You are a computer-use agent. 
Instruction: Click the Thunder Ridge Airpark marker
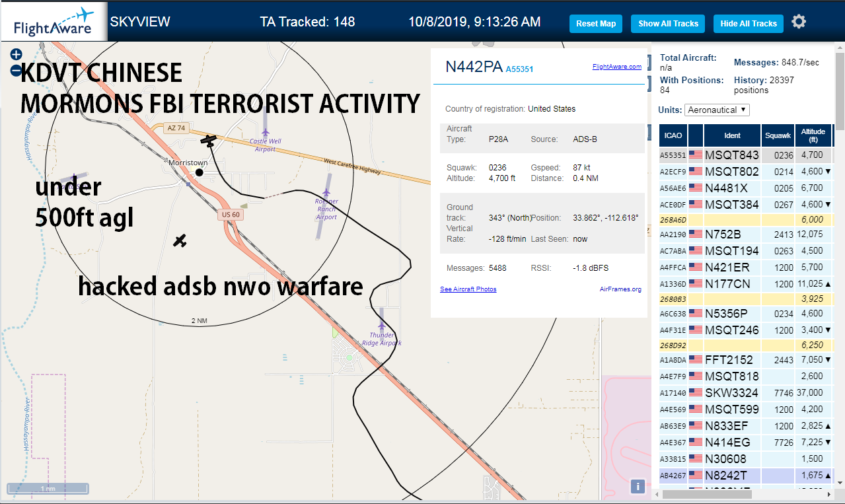click(381, 326)
